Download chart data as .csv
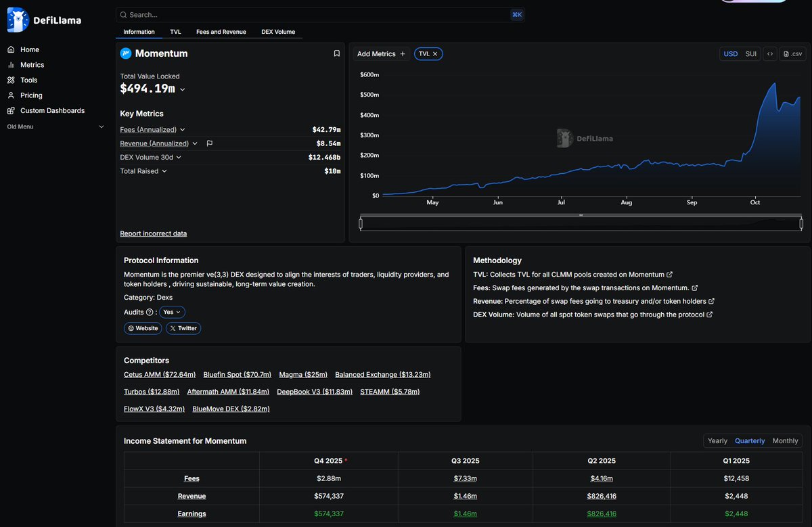This screenshot has height=527, width=812. click(x=793, y=53)
